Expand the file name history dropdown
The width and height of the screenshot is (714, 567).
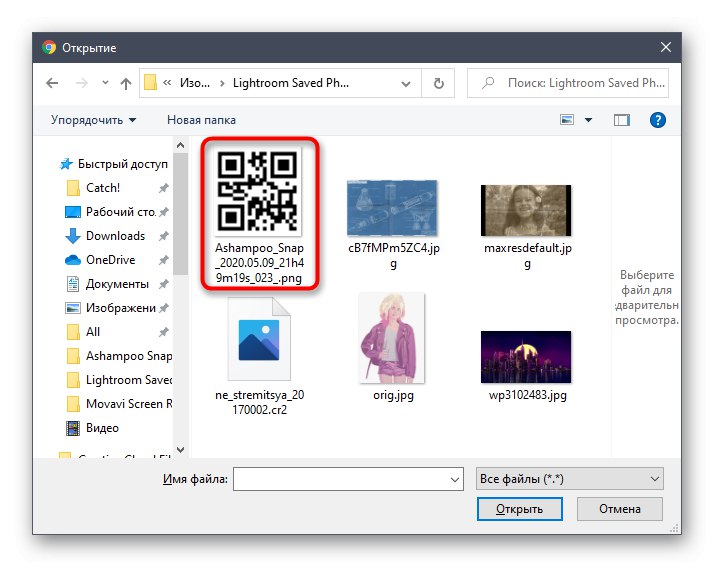click(454, 480)
